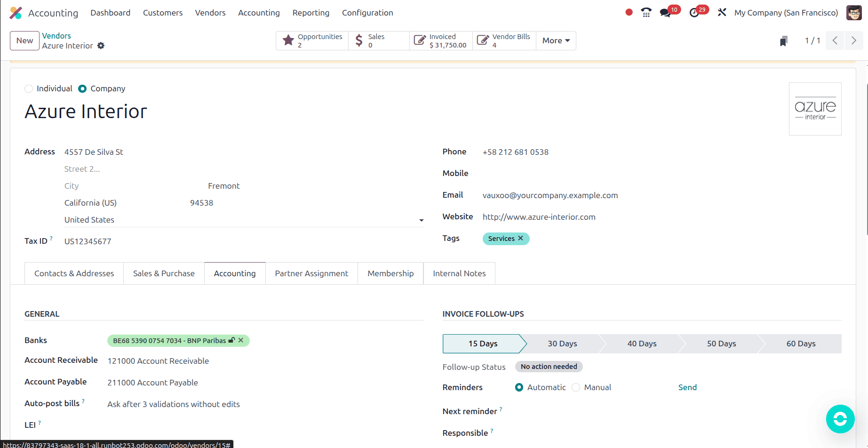
Task: Open the Customers menu
Action: click(x=163, y=13)
